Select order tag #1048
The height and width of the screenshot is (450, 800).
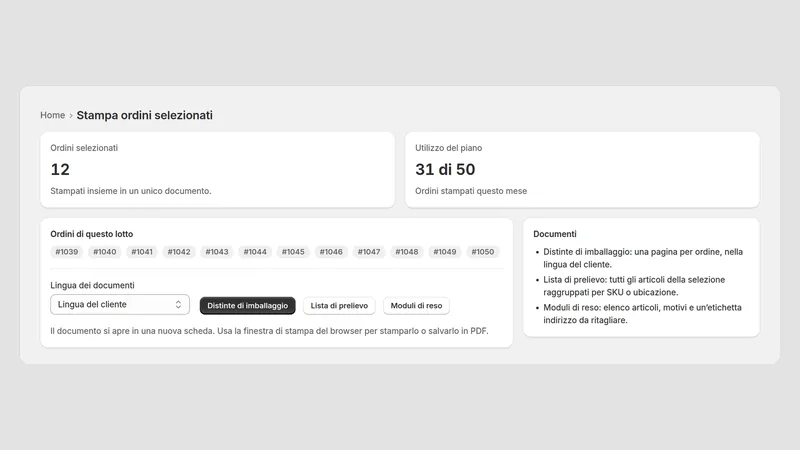(407, 252)
